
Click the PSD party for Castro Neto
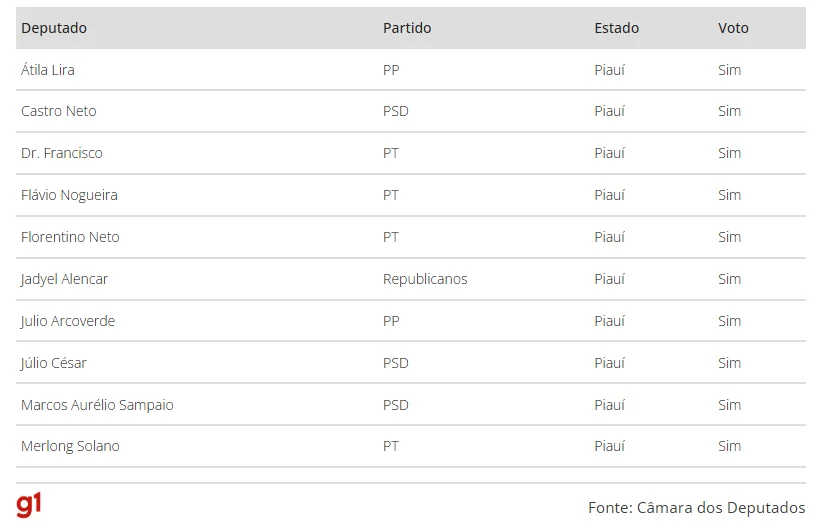point(396,111)
